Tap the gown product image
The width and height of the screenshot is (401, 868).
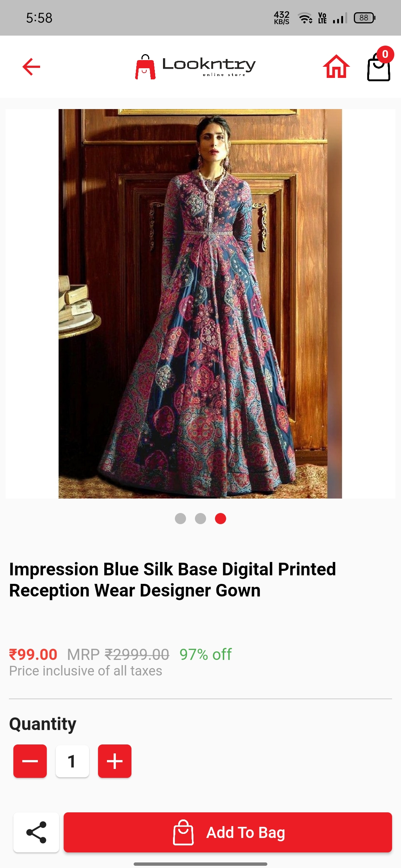tap(200, 303)
